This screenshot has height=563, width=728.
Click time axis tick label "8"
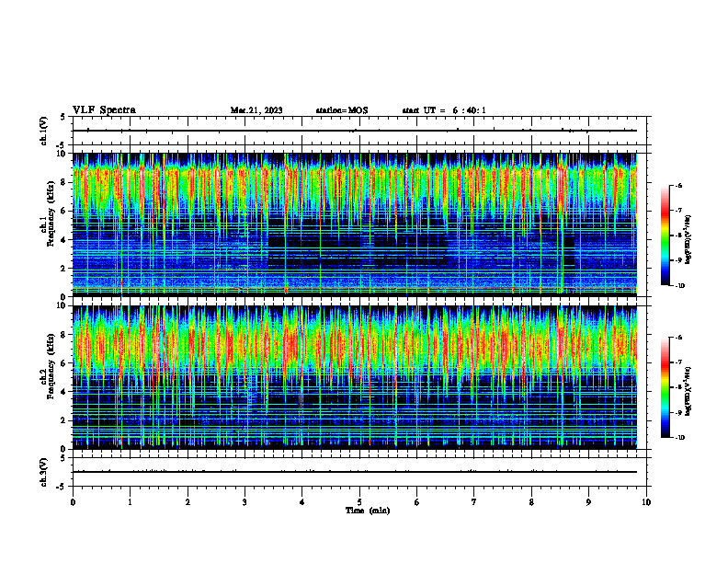click(x=531, y=502)
